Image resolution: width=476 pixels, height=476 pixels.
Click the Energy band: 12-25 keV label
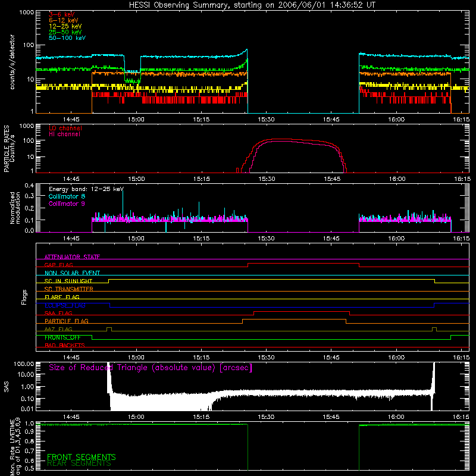click(86, 189)
